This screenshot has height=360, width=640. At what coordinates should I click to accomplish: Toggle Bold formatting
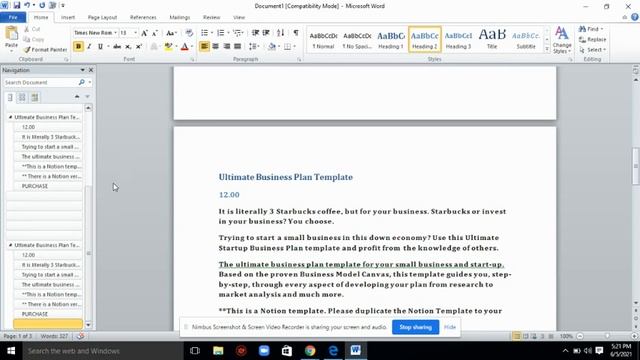point(78,47)
